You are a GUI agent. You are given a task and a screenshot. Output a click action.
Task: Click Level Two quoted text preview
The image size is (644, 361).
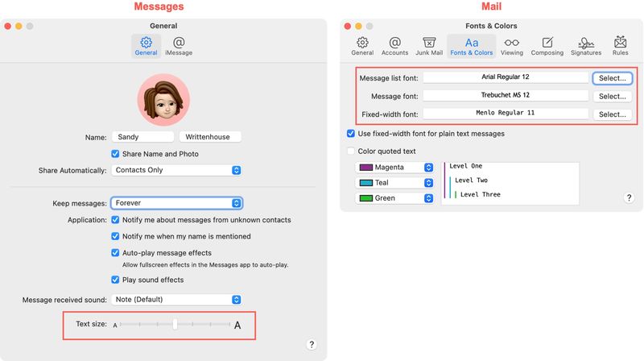471,180
